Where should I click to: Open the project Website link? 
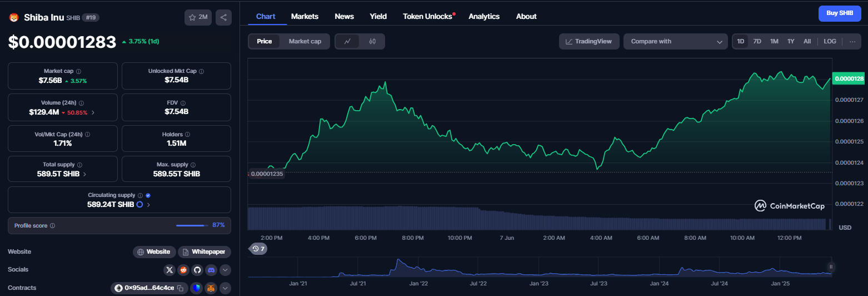point(154,252)
